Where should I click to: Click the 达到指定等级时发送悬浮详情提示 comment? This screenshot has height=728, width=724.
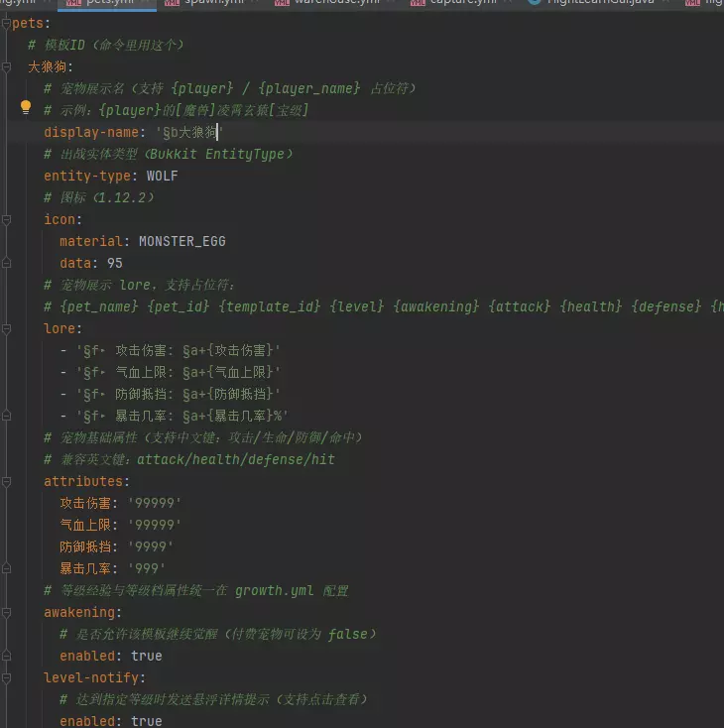[x=213, y=699]
